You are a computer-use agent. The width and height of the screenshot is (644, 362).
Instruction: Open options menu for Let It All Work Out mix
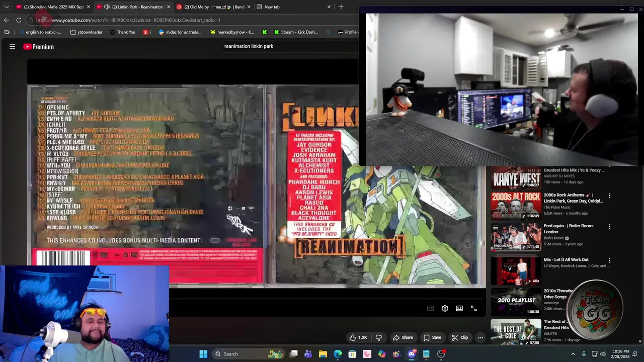click(609, 260)
